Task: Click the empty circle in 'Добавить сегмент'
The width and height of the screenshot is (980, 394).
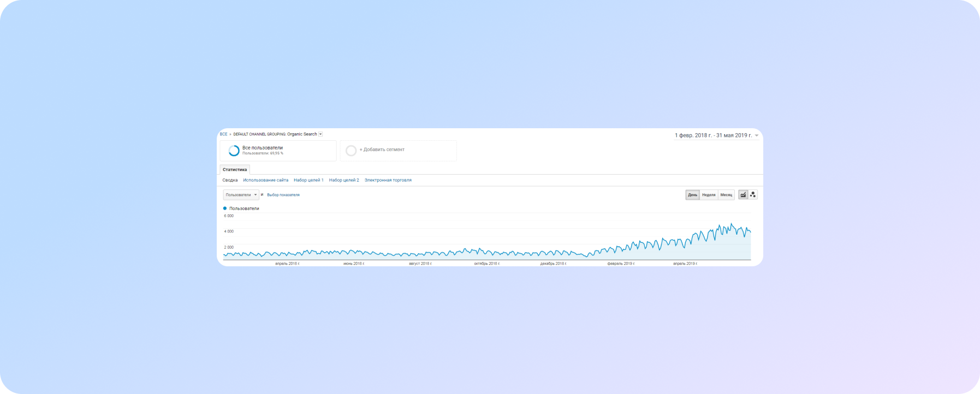Action: pos(351,151)
